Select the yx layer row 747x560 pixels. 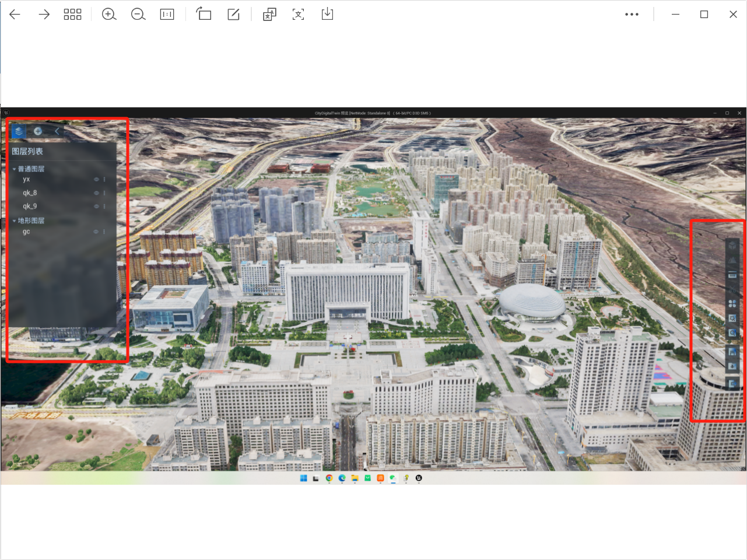pyautogui.click(x=61, y=179)
